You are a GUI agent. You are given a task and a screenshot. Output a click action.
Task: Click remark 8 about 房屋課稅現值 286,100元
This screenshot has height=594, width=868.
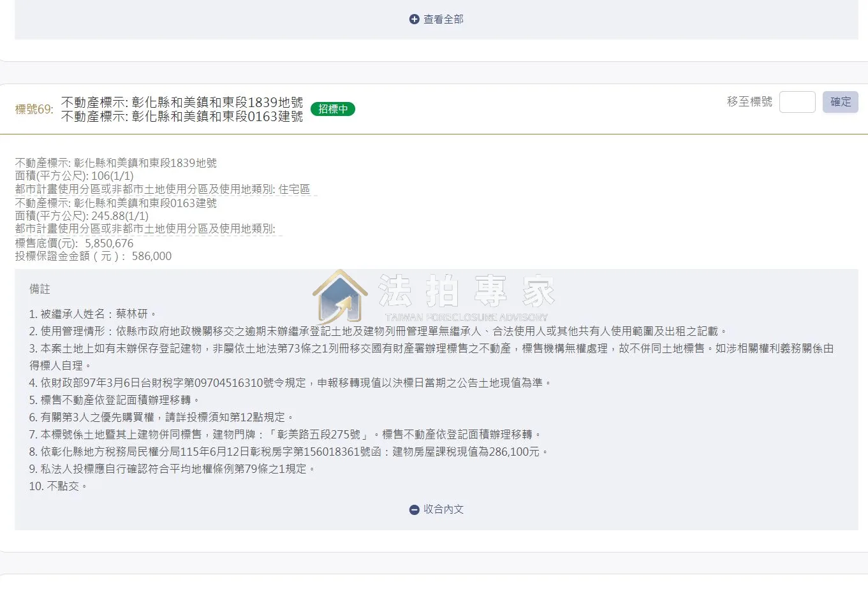(290, 451)
